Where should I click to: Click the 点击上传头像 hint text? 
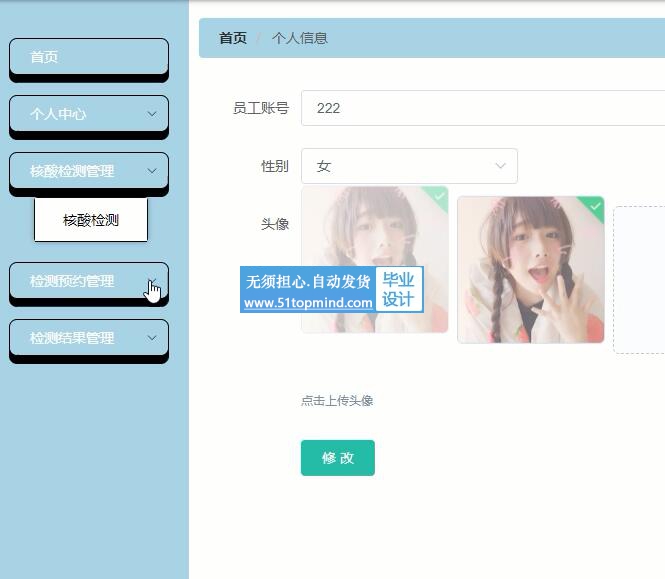click(x=337, y=400)
